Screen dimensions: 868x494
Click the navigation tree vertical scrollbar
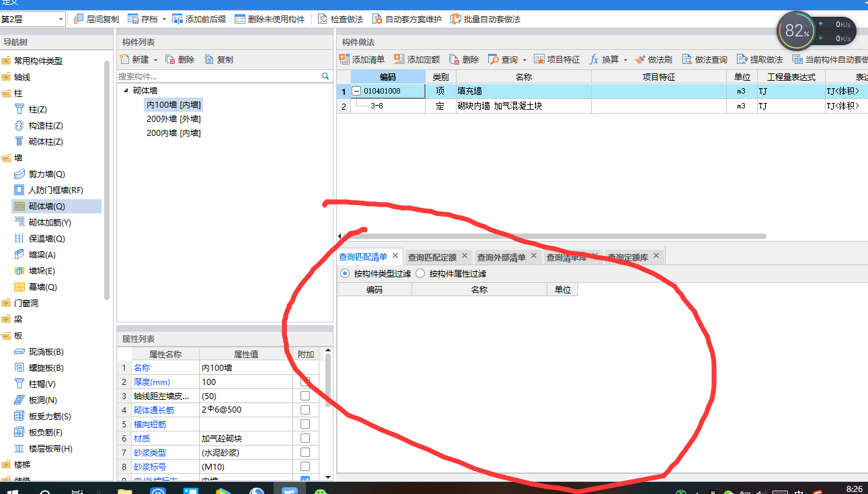pos(106,180)
